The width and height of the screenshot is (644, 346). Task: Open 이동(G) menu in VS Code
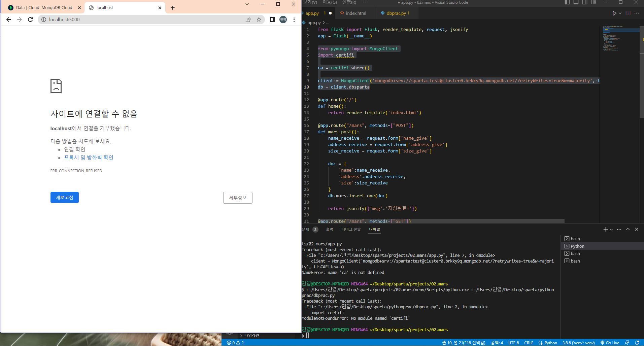tap(330, 2)
